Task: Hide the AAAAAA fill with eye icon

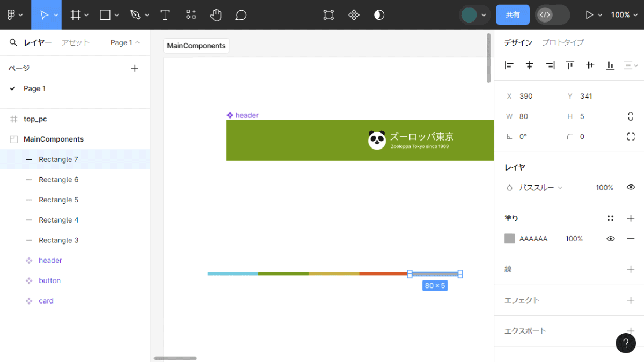Action: coord(611,239)
